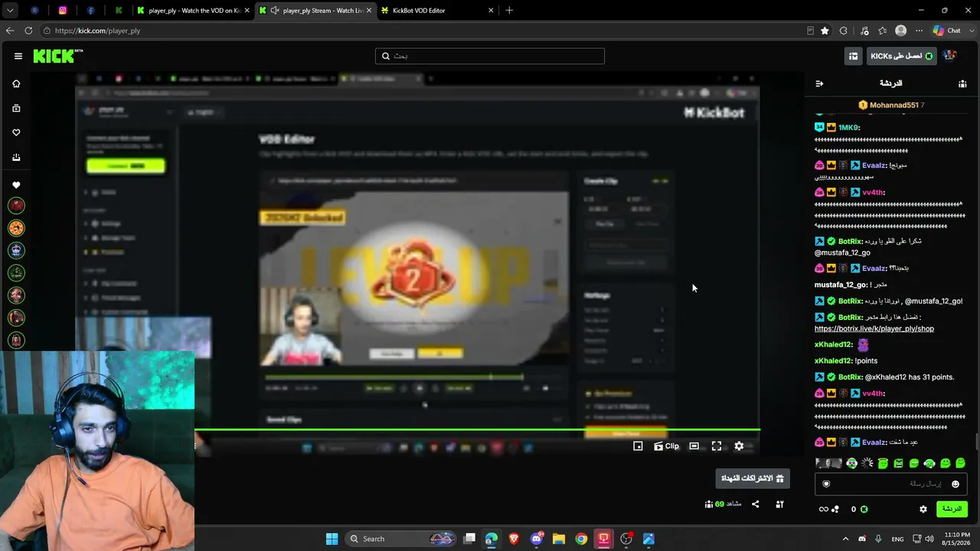Viewport: 980px width, 551px height.
Task: Open Discord from the taskbar
Action: click(x=536, y=539)
